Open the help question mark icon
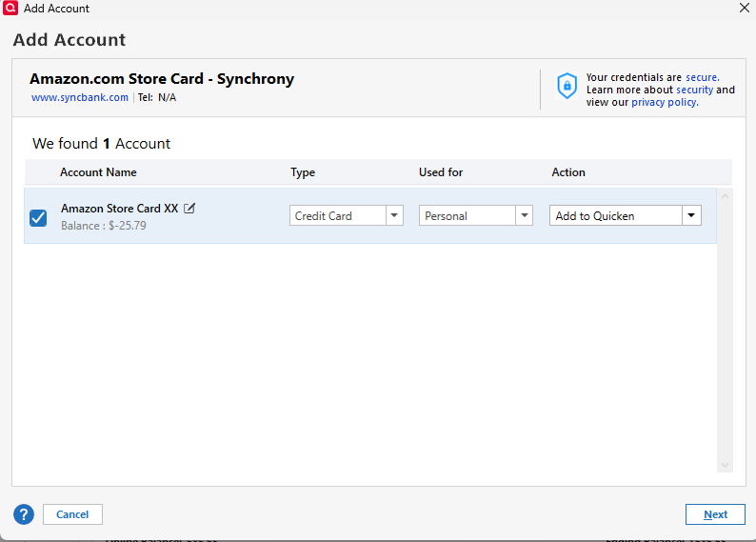 click(x=24, y=514)
